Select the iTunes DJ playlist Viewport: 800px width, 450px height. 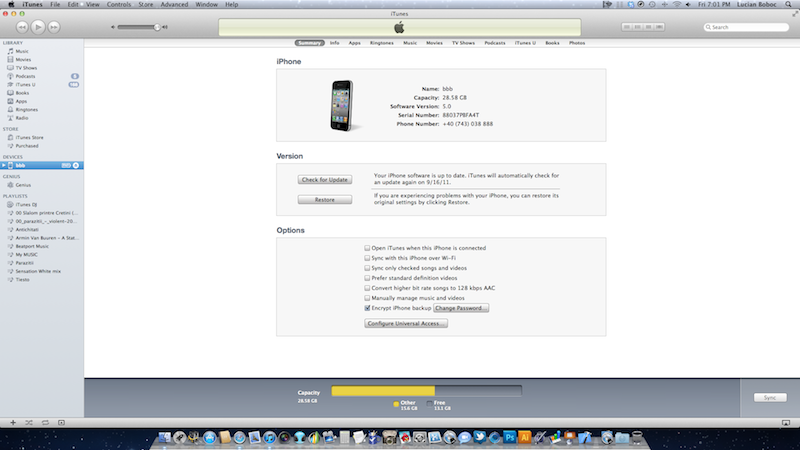point(26,205)
